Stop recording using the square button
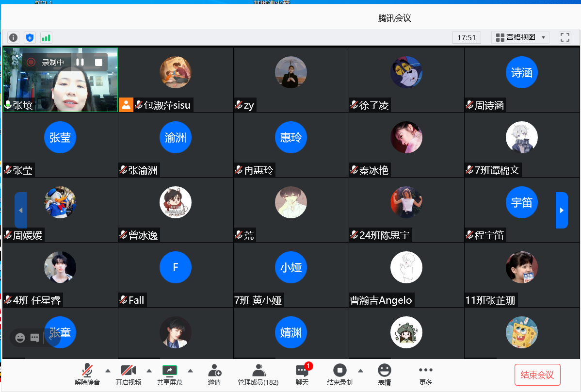Image resolution: width=581 pixels, height=392 pixels. [98, 62]
